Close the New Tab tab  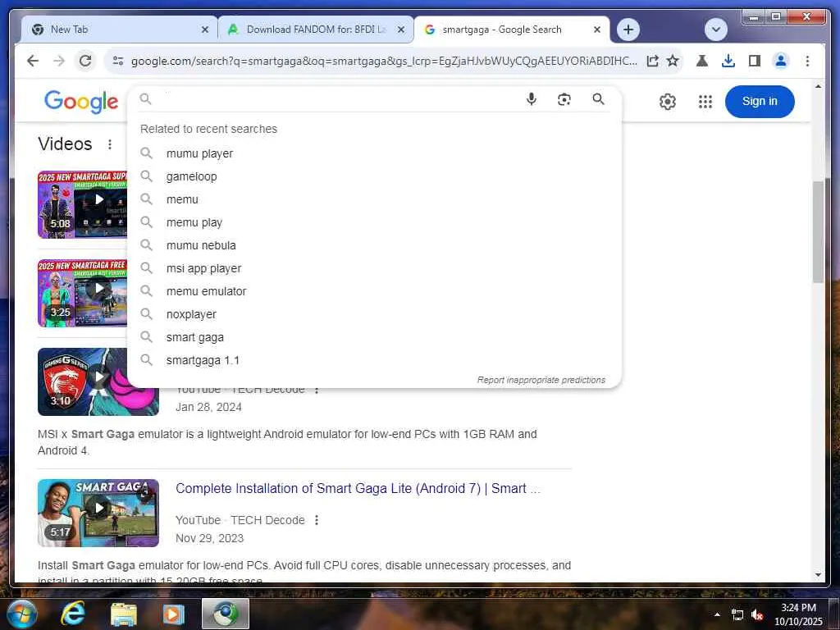[204, 30]
